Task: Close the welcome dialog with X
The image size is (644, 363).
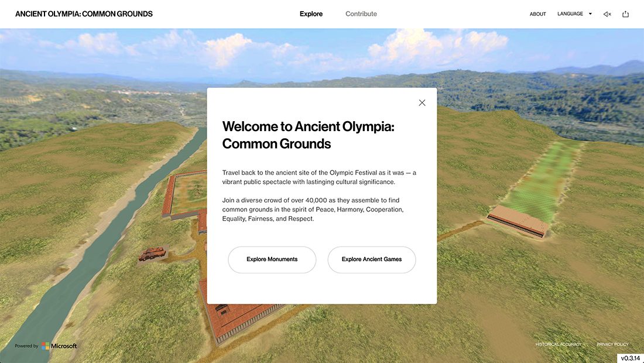Action: coord(422,102)
